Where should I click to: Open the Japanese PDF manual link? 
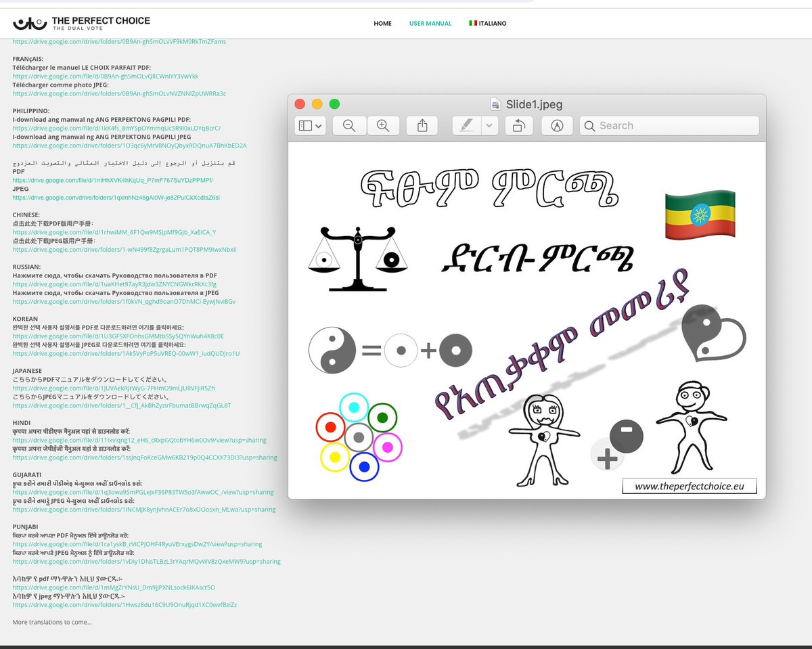[114, 388]
